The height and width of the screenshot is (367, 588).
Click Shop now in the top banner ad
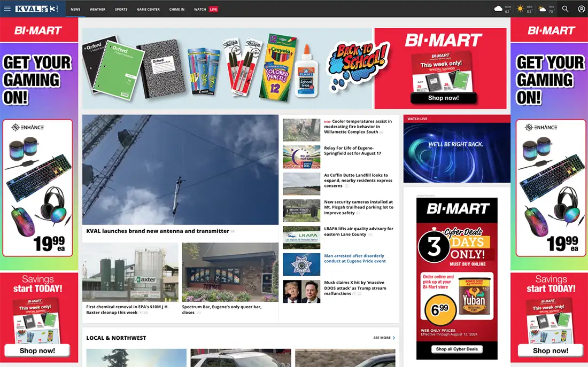click(443, 98)
